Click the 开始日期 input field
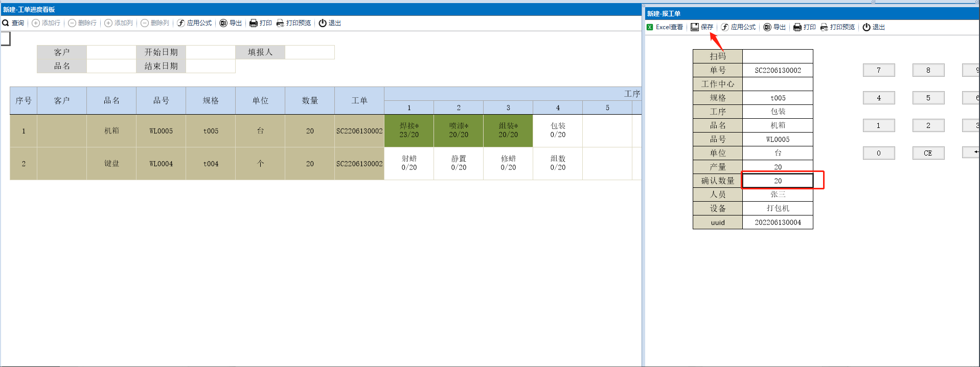Screen dimensions: 980x367 [210, 52]
